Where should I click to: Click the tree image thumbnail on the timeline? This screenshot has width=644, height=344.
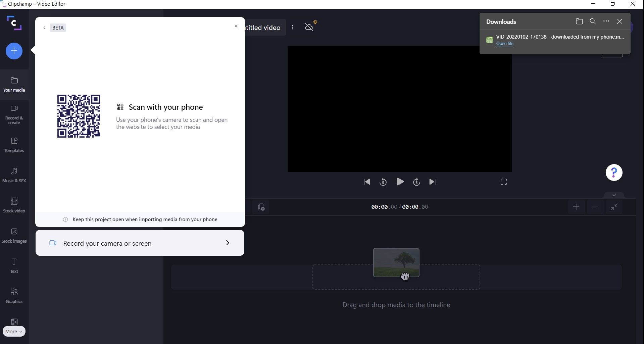[396, 262]
